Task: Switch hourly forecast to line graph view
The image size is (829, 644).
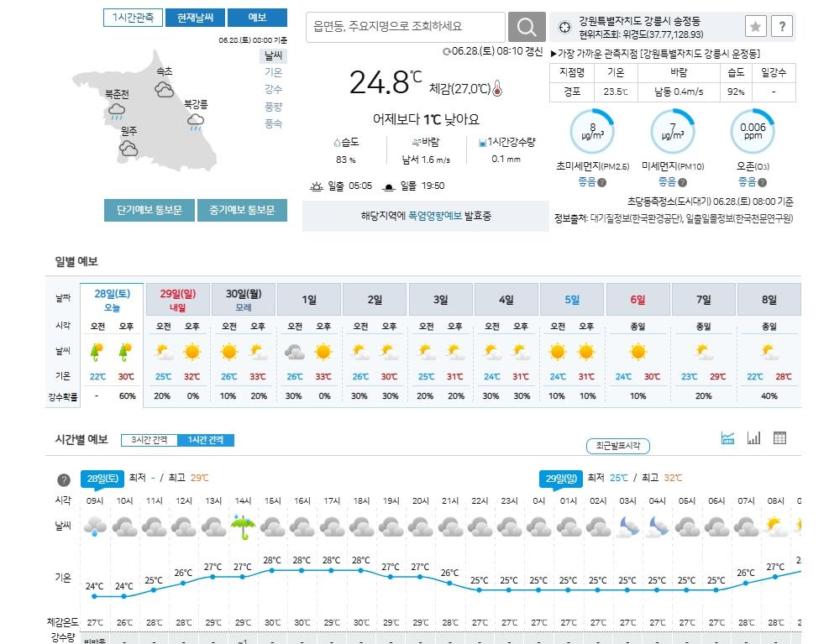Action: (x=728, y=437)
